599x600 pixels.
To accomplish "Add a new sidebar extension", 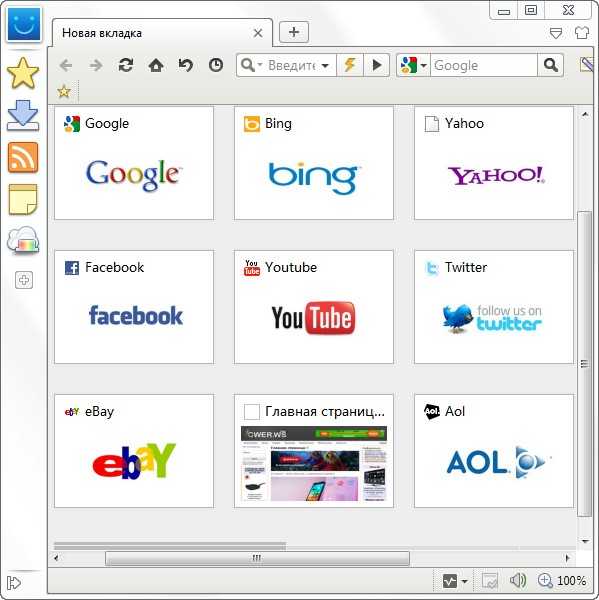I will [x=24, y=280].
